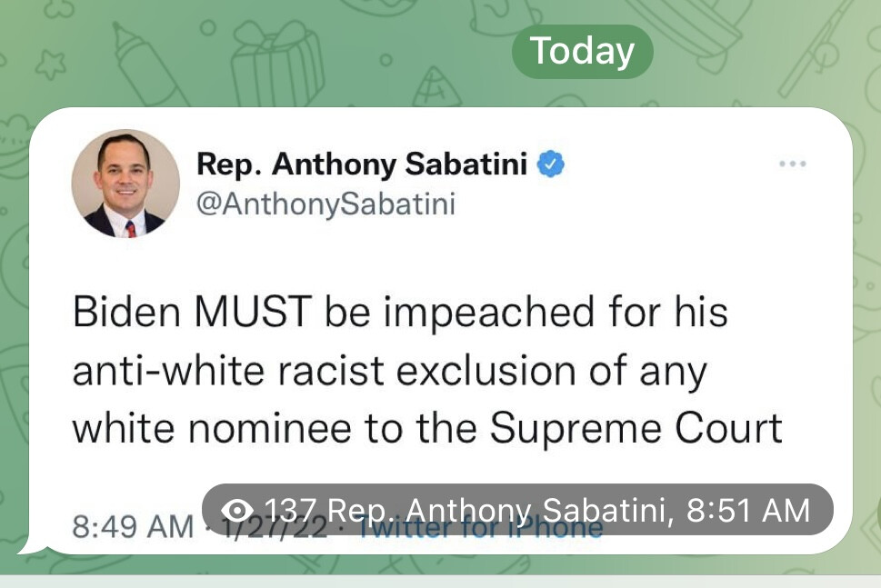Tap the Today date pill
This screenshot has width=881, height=588.
pyautogui.click(x=582, y=51)
